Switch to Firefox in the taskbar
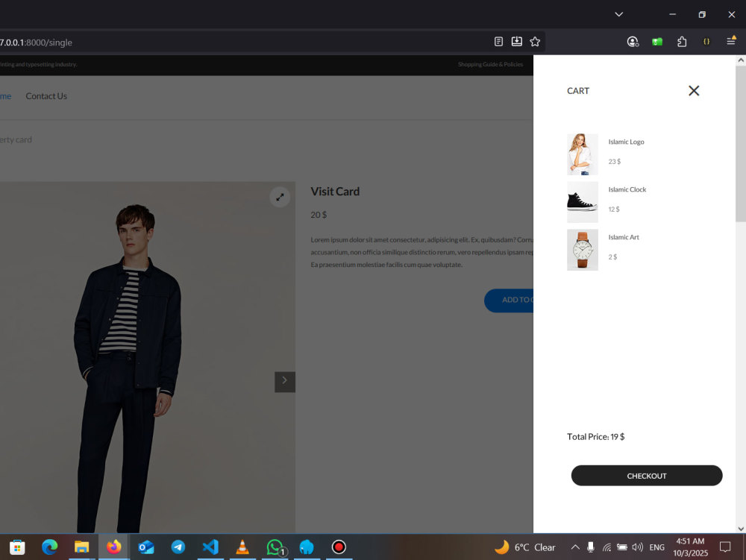746x560 pixels. click(113, 547)
